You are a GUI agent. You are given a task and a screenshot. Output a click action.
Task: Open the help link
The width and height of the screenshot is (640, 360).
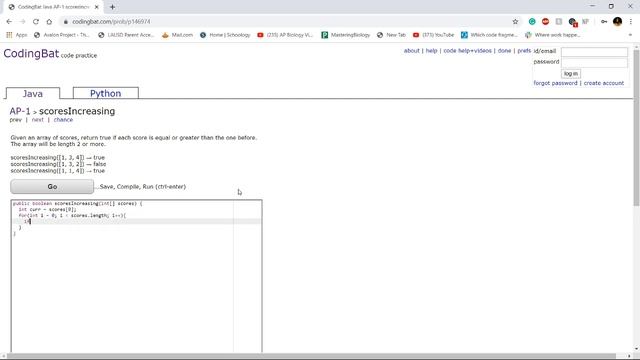coord(431,51)
